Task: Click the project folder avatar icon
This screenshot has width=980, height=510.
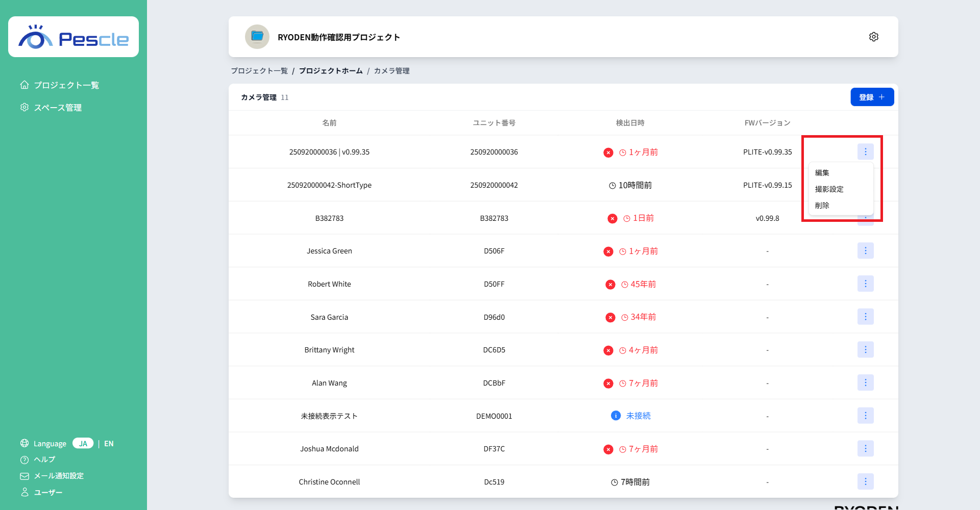Action: (x=257, y=37)
